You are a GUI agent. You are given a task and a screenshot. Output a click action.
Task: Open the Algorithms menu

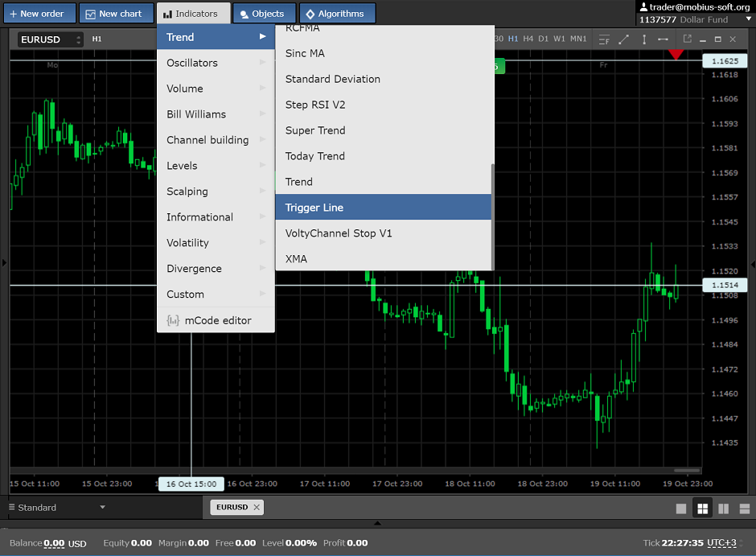tap(338, 14)
